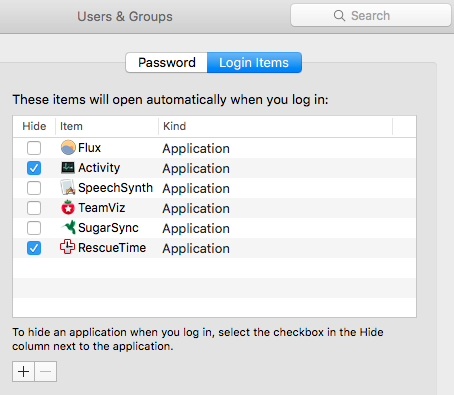Click the RescueTime red cross icon
This screenshot has width=454, height=395.
click(x=68, y=247)
